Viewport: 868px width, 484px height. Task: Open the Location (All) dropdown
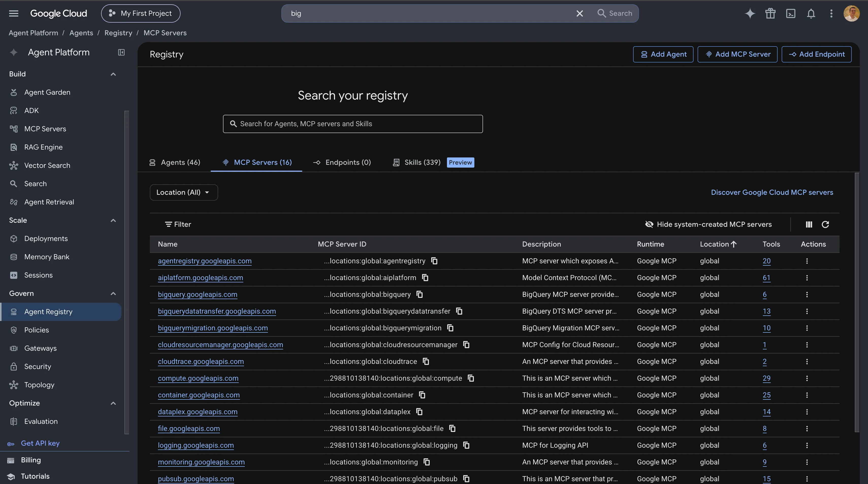[x=184, y=192]
